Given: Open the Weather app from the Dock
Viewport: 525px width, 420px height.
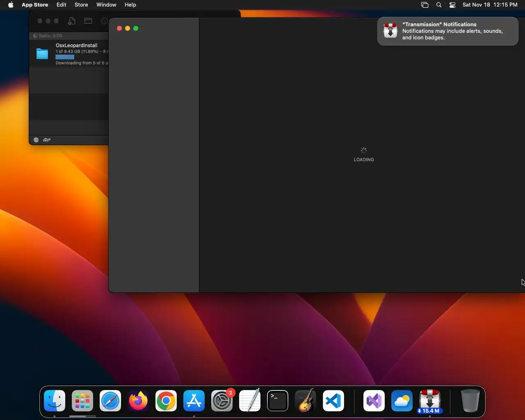Looking at the screenshot, I should coord(402,401).
